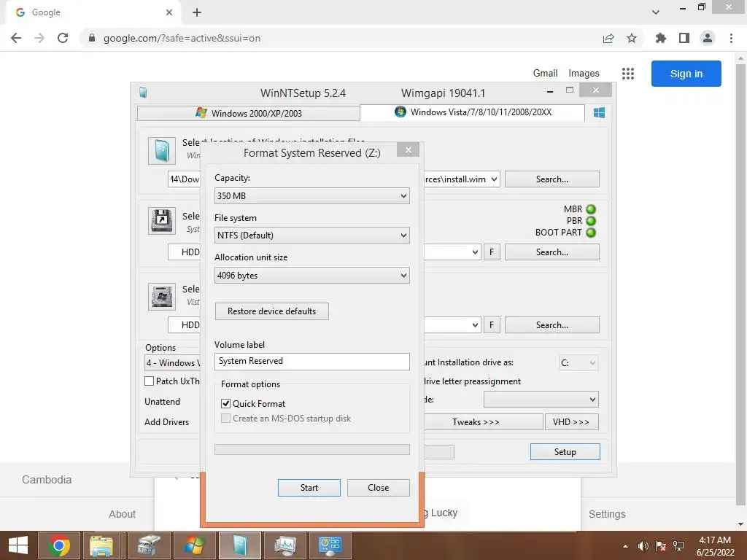Open install.wim path dropdown arrow
This screenshot has width=747, height=560.
[494, 179]
